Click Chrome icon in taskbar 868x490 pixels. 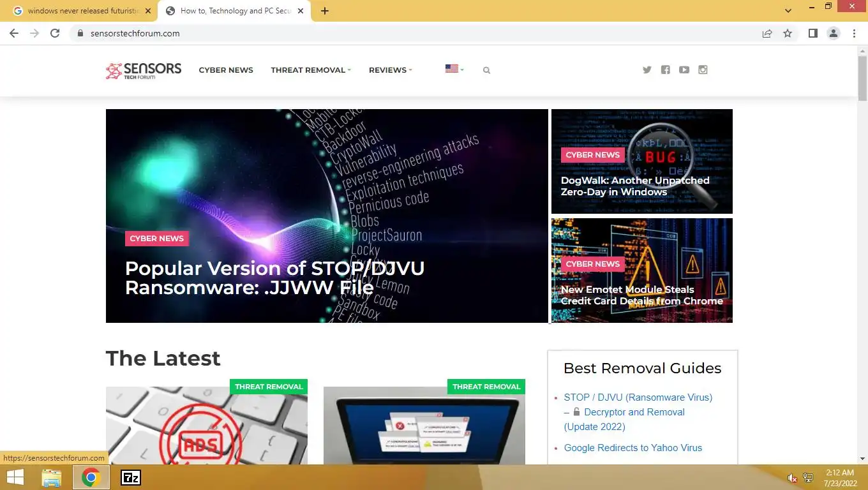(91, 477)
